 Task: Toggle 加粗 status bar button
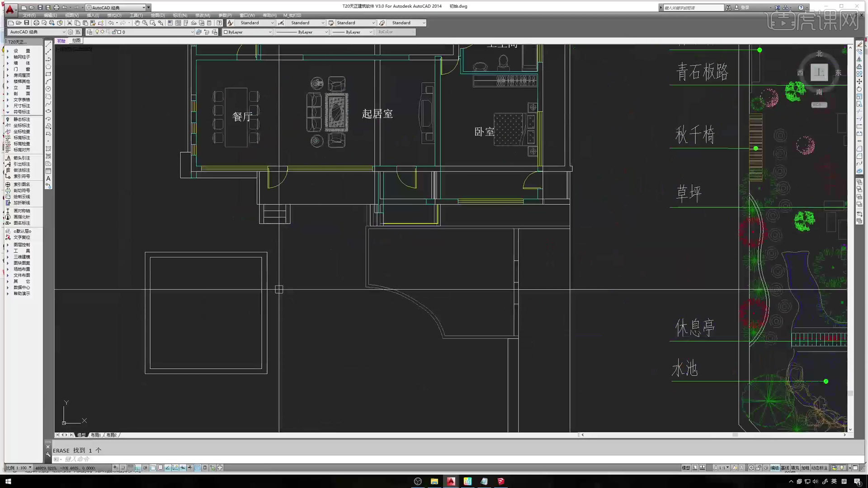(x=805, y=468)
